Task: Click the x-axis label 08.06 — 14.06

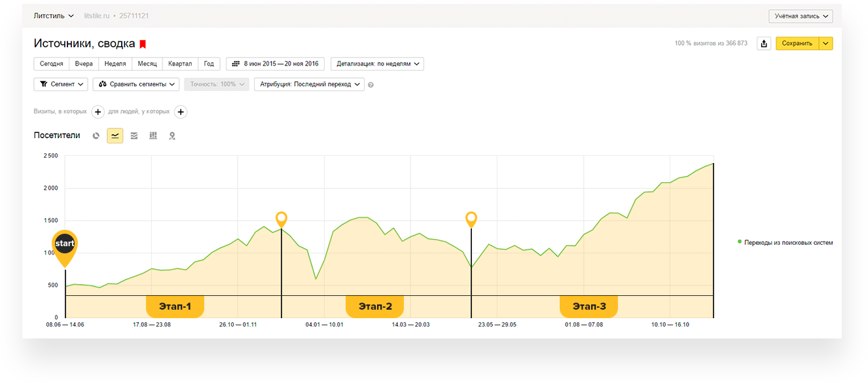Action: (x=65, y=324)
